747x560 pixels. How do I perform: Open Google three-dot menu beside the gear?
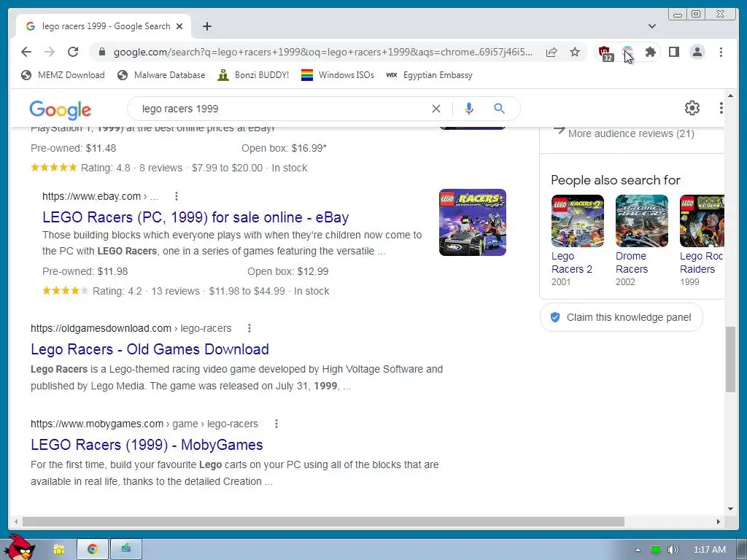click(x=721, y=108)
